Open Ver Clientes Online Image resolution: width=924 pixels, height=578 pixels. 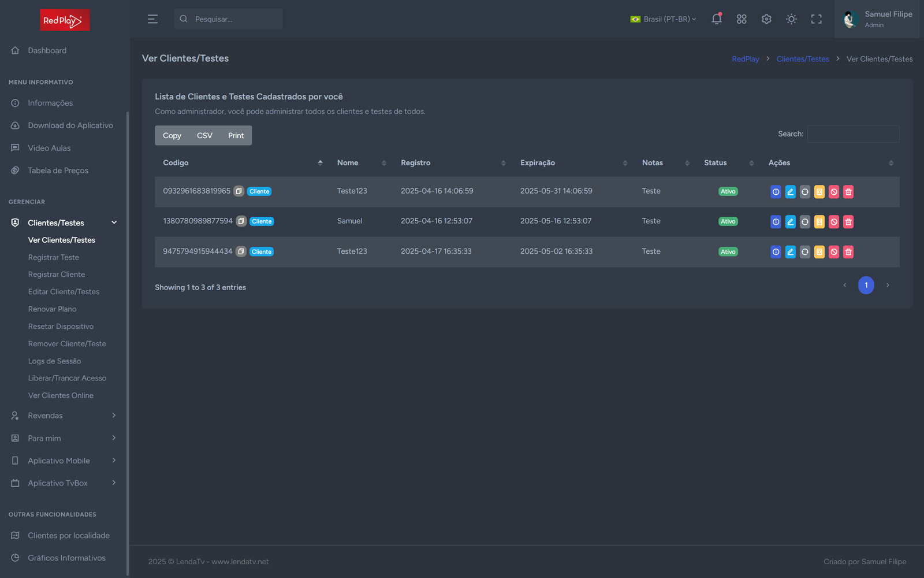tap(61, 395)
